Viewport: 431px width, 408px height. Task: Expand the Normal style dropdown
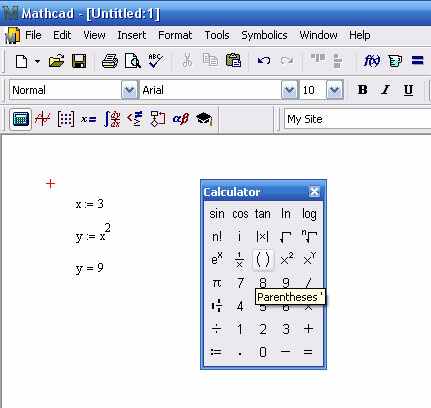pyautogui.click(x=129, y=90)
